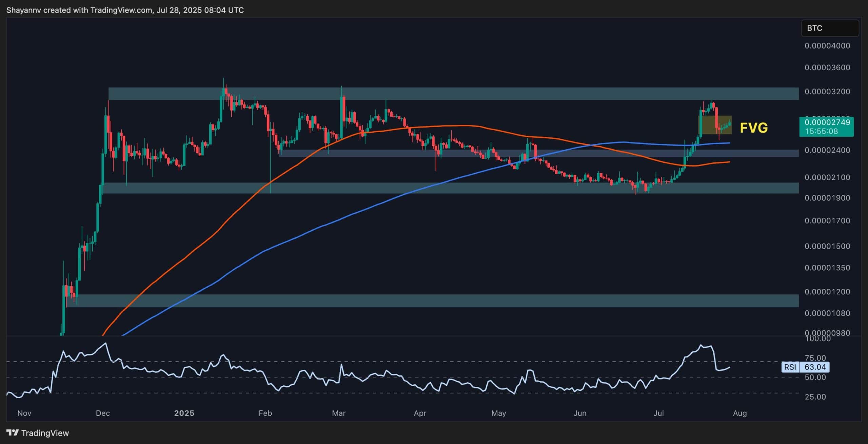
Task: Click the Shayannv TradingView attribution text
Action: point(125,10)
